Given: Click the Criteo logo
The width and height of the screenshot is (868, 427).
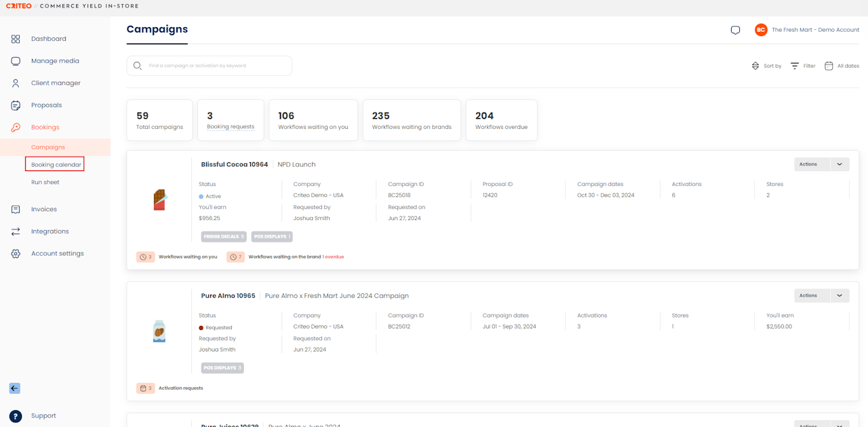Looking at the screenshot, I should (x=18, y=6).
